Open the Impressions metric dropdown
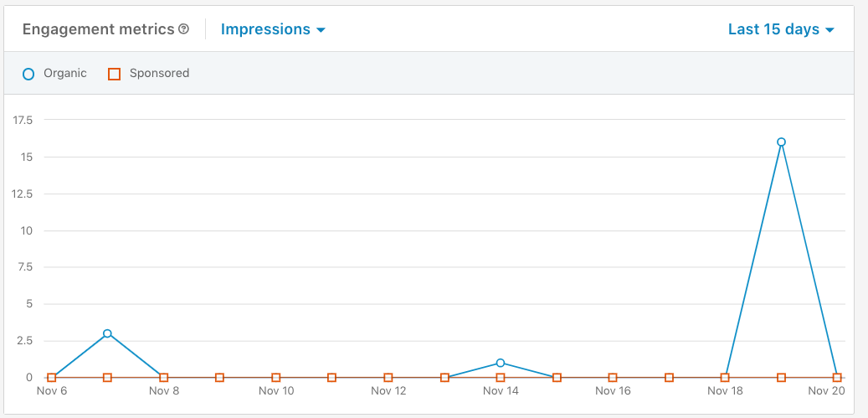The image size is (868, 418). [272, 29]
